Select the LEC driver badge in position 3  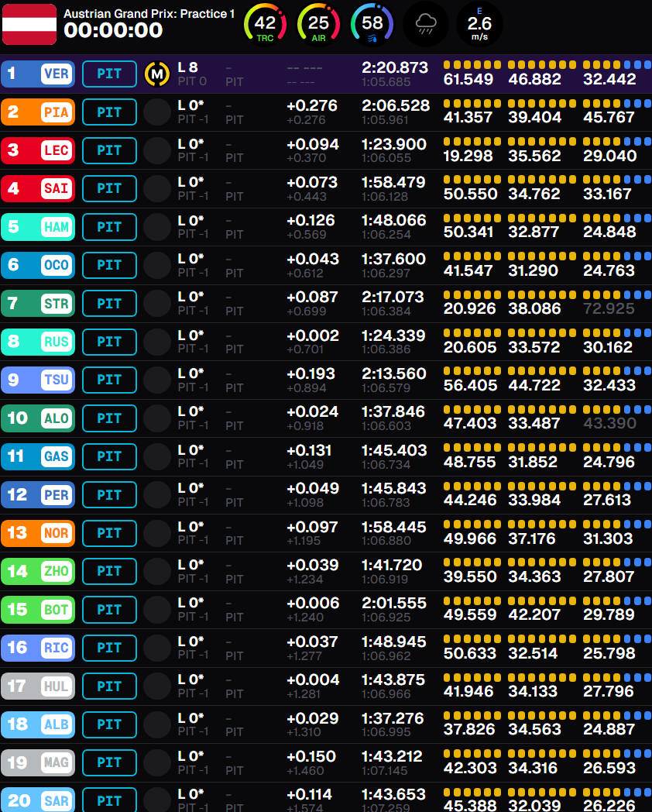pyautogui.click(x=38, y=150)
